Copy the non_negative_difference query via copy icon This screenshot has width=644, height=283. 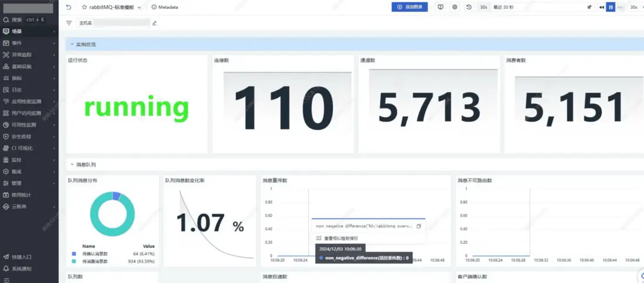pos(419,226)
